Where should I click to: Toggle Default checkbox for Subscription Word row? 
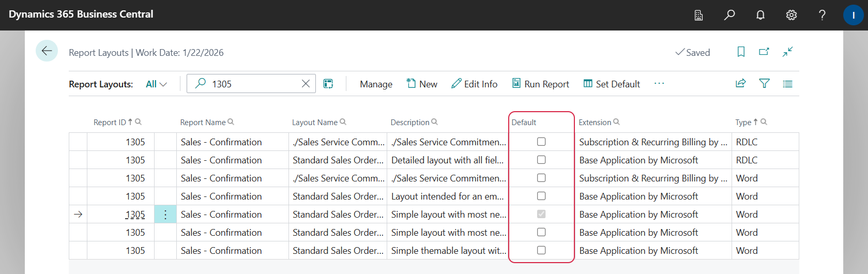click(x=541, y=178)
